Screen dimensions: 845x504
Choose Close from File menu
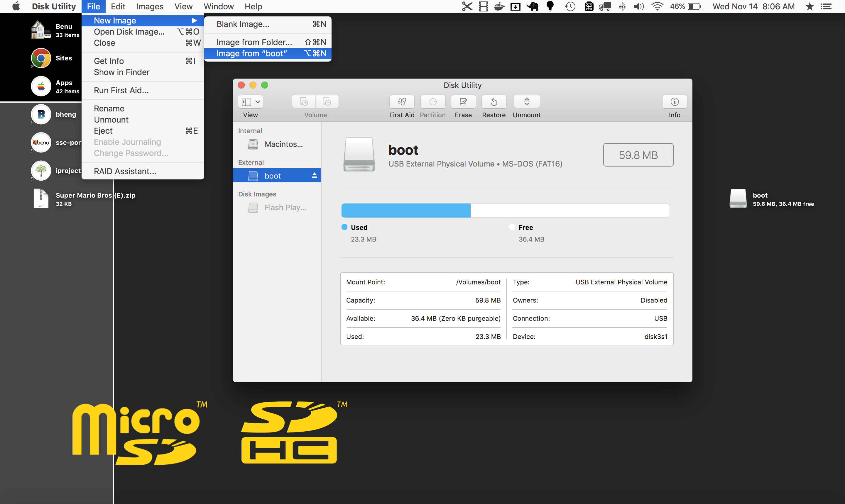143,43
